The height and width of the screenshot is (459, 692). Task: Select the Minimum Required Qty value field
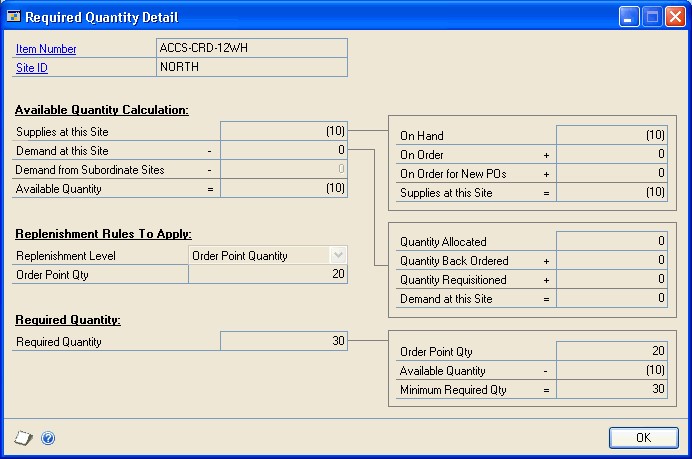click(x=612, y=389)
